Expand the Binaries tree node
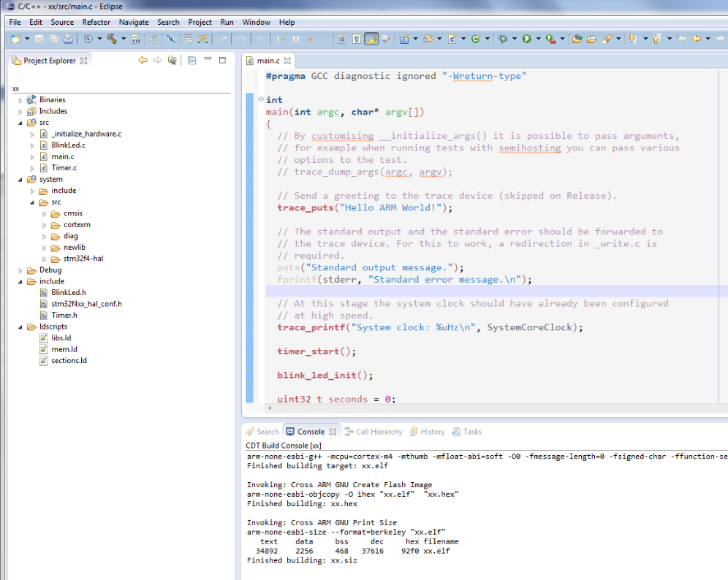 coord(20,100)
